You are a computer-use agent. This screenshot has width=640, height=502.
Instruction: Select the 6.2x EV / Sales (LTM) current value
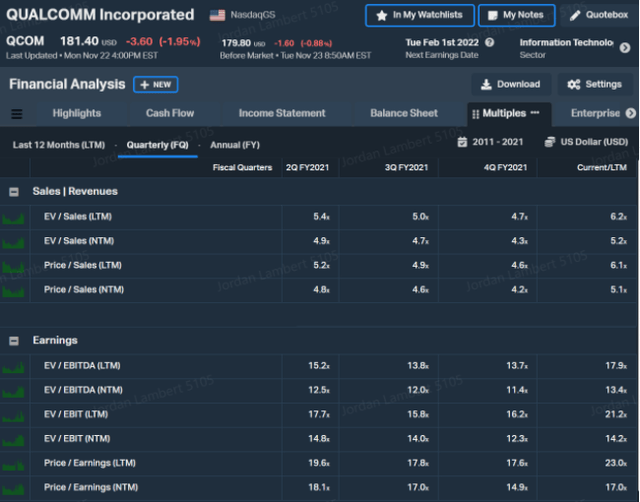click(618, 217)
